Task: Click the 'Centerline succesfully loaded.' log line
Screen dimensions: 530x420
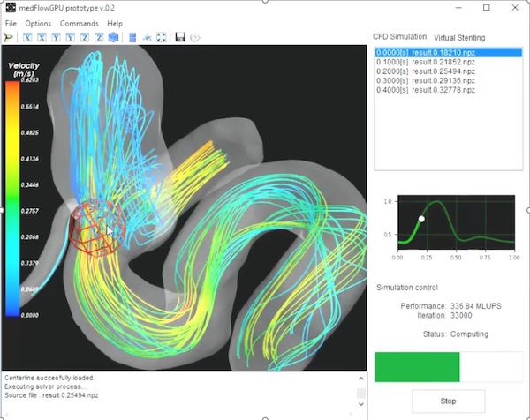Action: [x=49, y=378]
